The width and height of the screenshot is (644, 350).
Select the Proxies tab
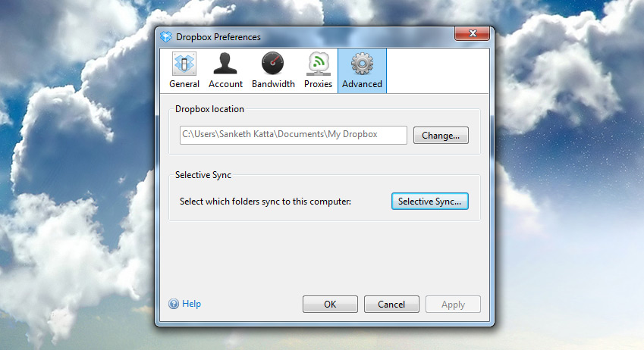tap(318, 70)
